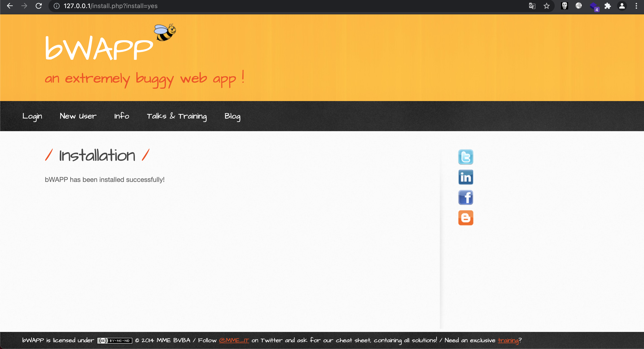Open the LinkedIn icon link
The width and height of the screenshot is (644, 349).
(x=466, y=177)
